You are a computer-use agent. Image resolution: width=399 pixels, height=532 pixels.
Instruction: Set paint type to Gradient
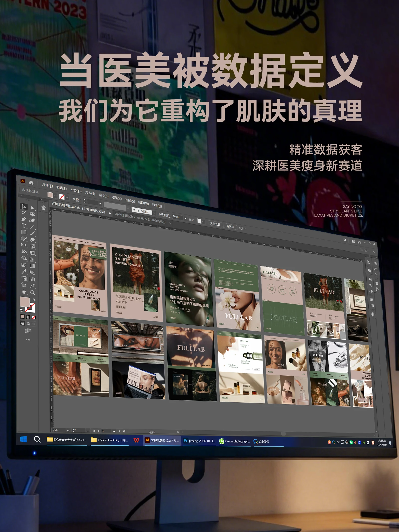[28, 317]
